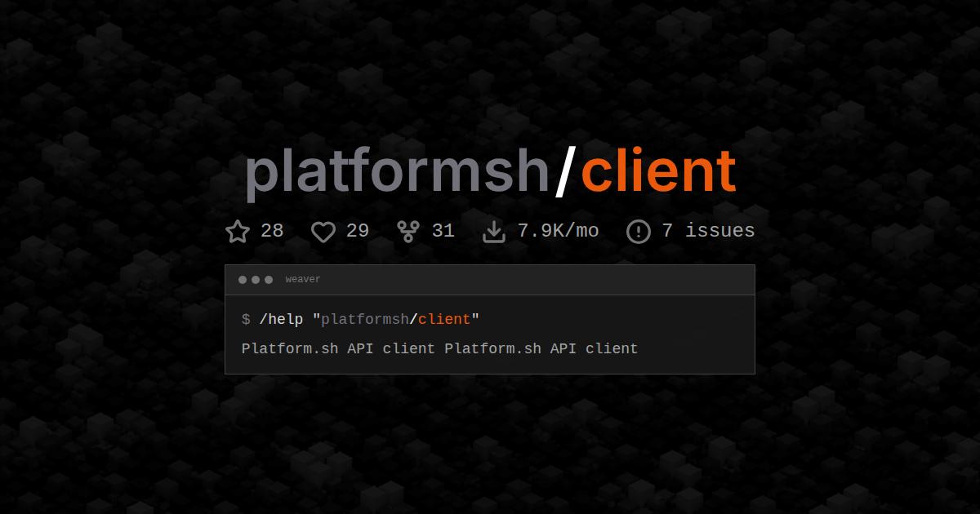Click the 'Platform.sh API client' description line
Screen dimensions: 980x514
coord(439,348)
